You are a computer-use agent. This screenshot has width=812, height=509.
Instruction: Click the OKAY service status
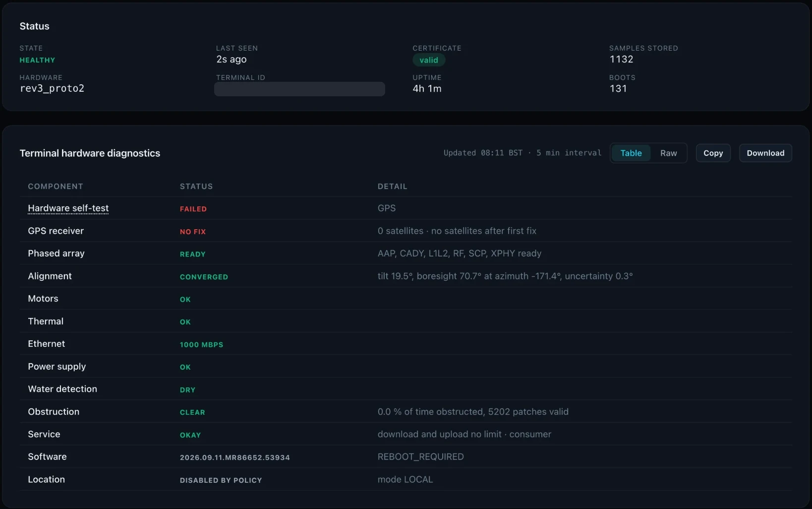[x=190, y=435]
